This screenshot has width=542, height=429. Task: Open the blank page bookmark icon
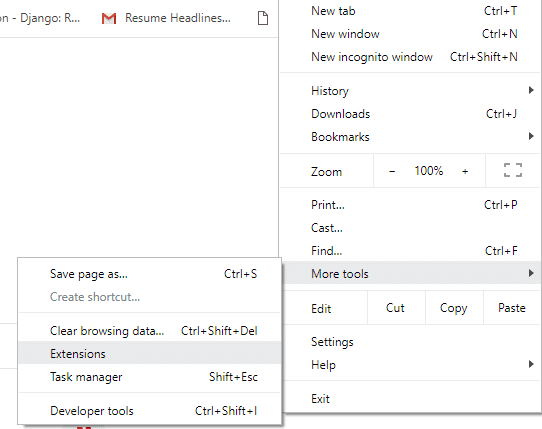coord(263,18)
